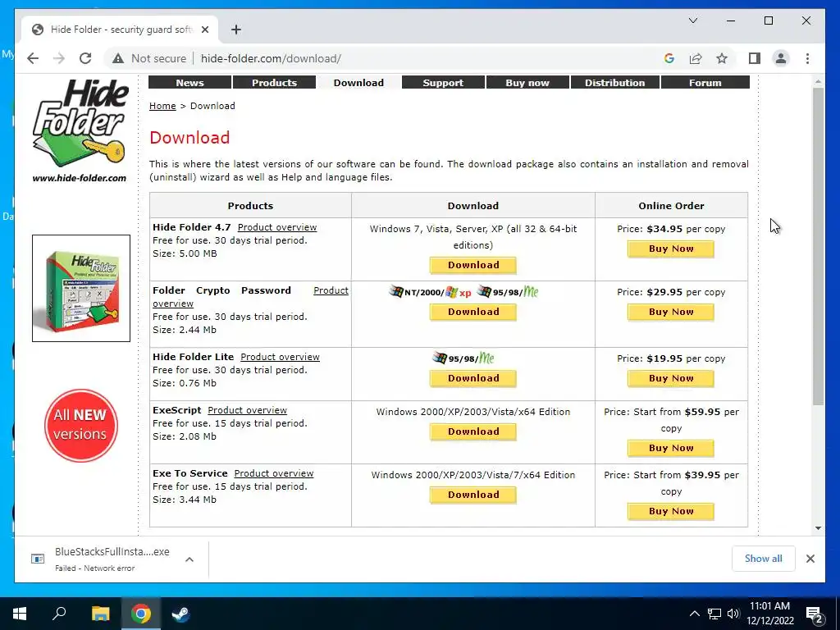The height and width of the screenshot is (630, 840).
Task: Click Buy Now for the $19.95 product
Action: click(x=671, y=378)
